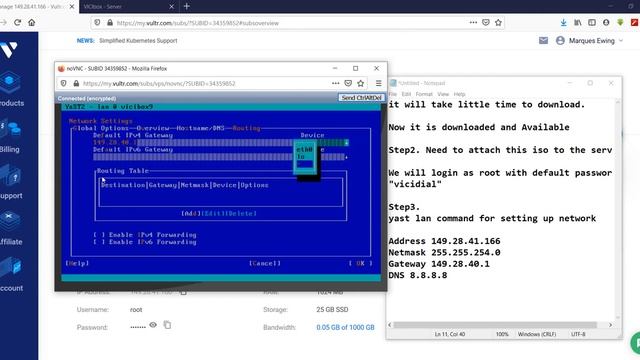Open the Firefox library icon
The width and height of the screenshot is (640, 360).
(x=578, y=23)
